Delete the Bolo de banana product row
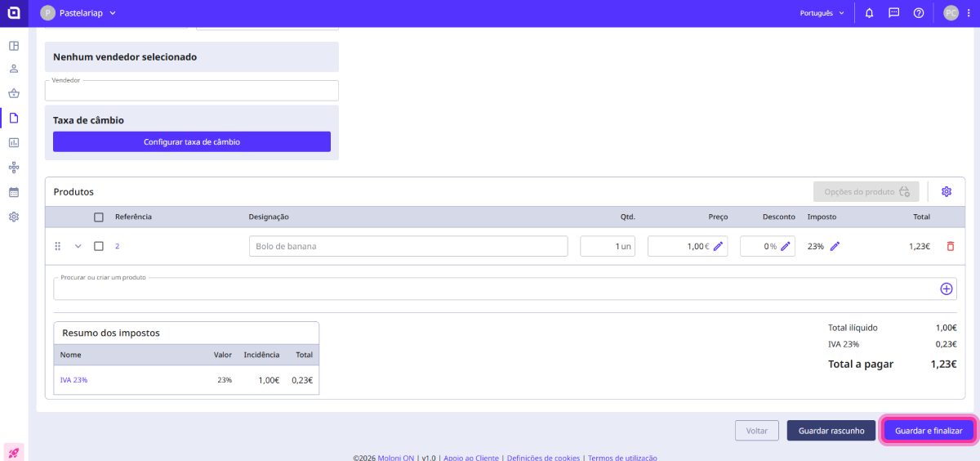The height and width of the screenshot is (461, 980). pyautogui.click(x=950, y=246)
